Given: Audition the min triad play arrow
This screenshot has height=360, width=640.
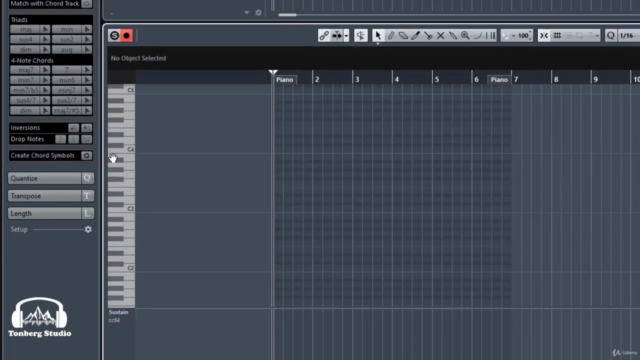Looking at the screenshot, I should [x=87, y=29].
